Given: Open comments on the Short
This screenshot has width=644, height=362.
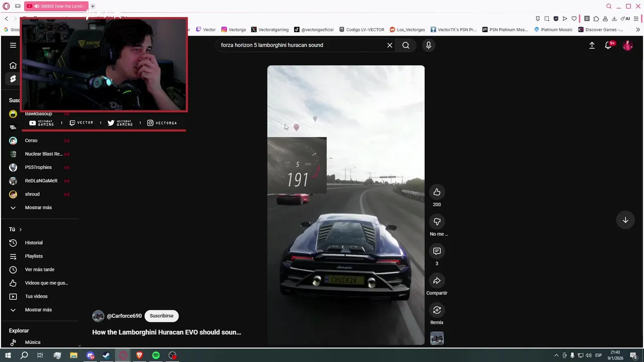Looking at the screenshot, I should coord(437,251).
